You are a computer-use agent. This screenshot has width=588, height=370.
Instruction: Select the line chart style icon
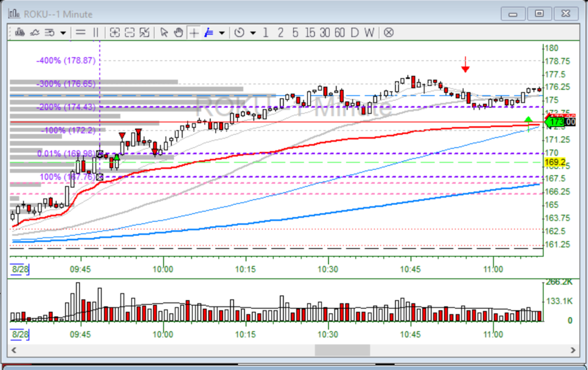(x=35, y=33)
